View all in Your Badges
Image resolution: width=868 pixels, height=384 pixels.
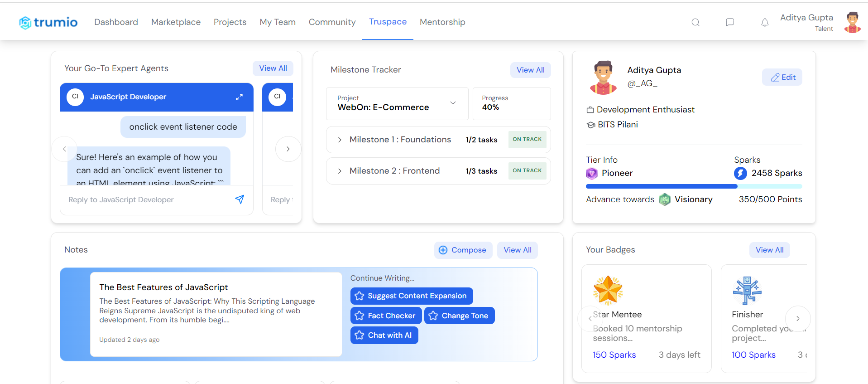tap(769, 250)
